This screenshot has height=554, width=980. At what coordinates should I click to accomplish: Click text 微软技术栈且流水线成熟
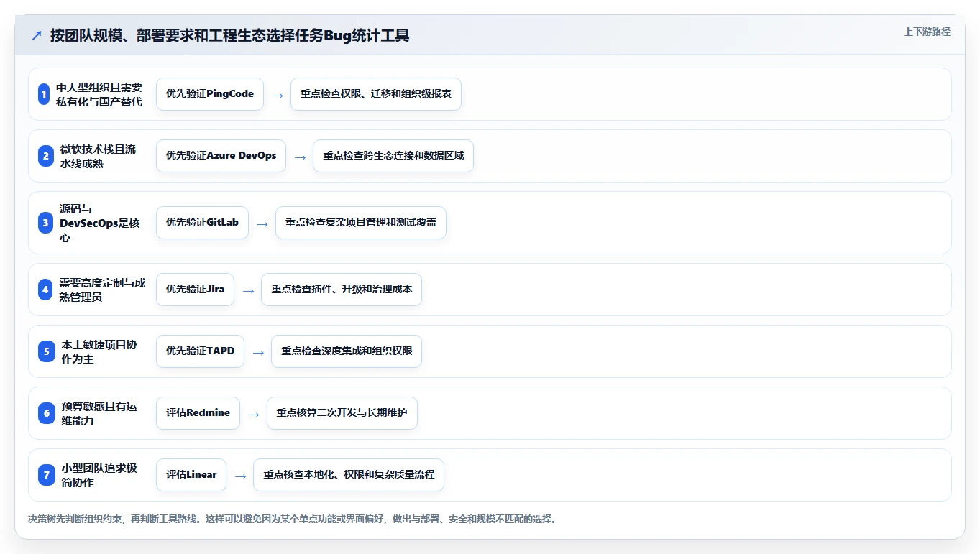point(98,156)
